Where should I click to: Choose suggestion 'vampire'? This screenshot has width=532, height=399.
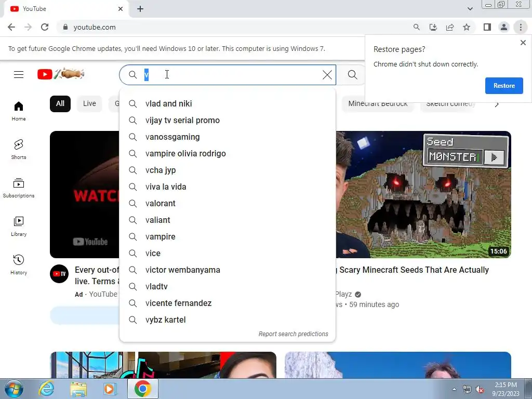pyautogui.click(x=228, y=236)
